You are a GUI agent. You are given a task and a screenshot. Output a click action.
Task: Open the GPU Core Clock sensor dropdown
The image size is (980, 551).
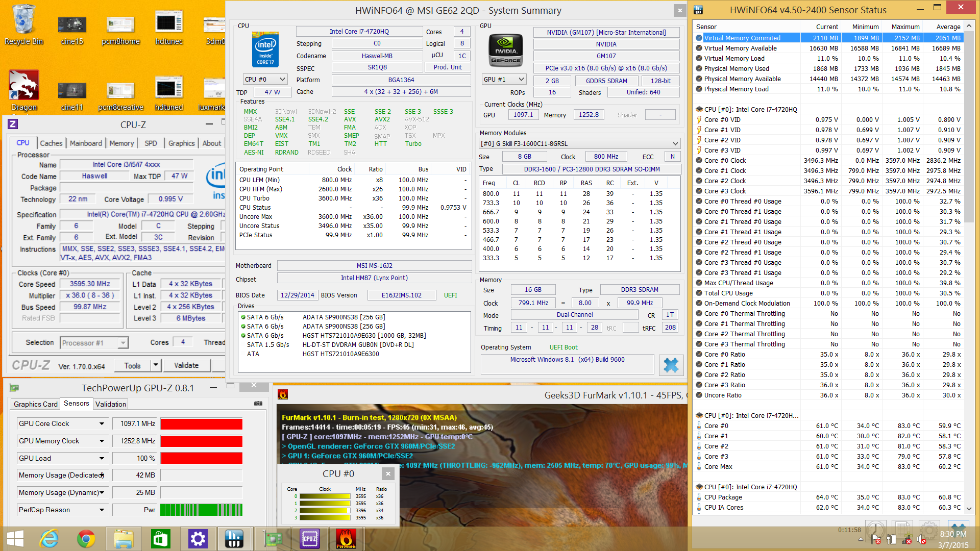coord(62,423)
